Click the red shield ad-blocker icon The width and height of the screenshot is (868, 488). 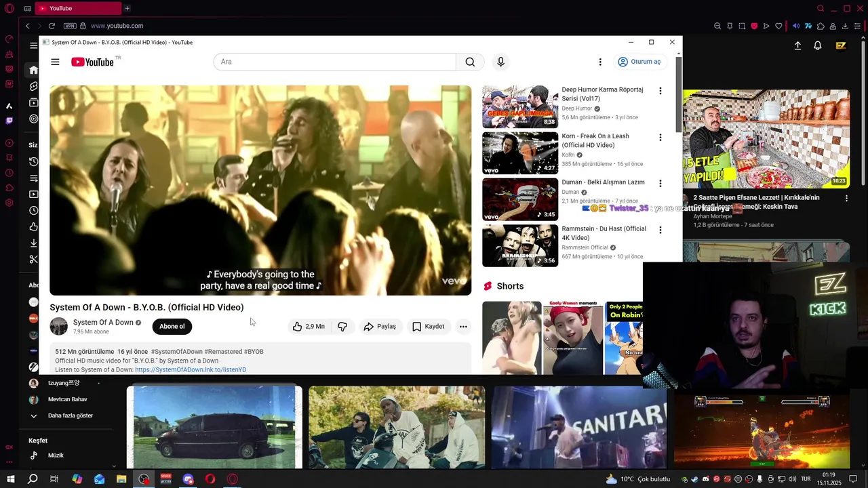click(754, 26)
